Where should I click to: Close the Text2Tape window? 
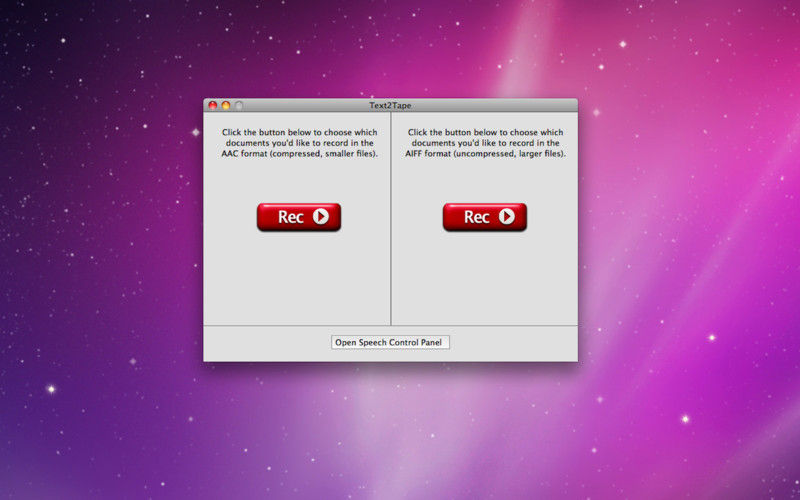(x=213, y=106)
